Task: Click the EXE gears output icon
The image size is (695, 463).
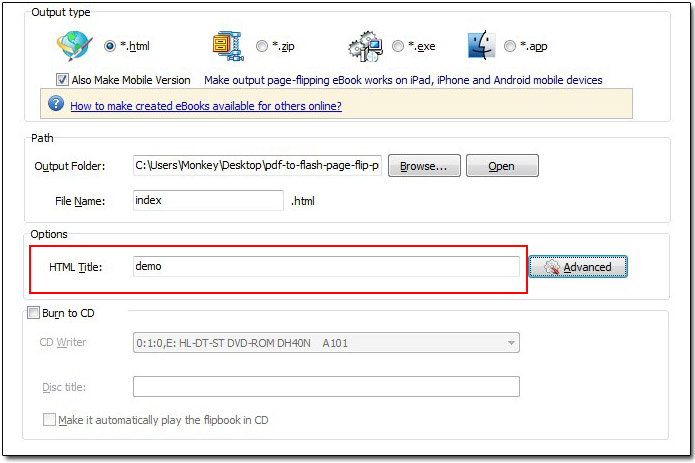Action: 366,46
